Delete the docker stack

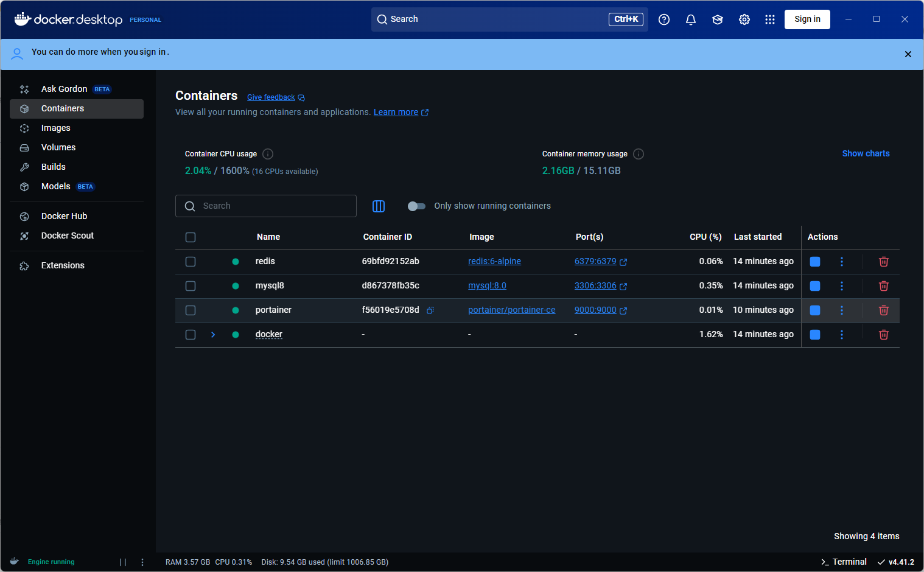coord(884,335)
